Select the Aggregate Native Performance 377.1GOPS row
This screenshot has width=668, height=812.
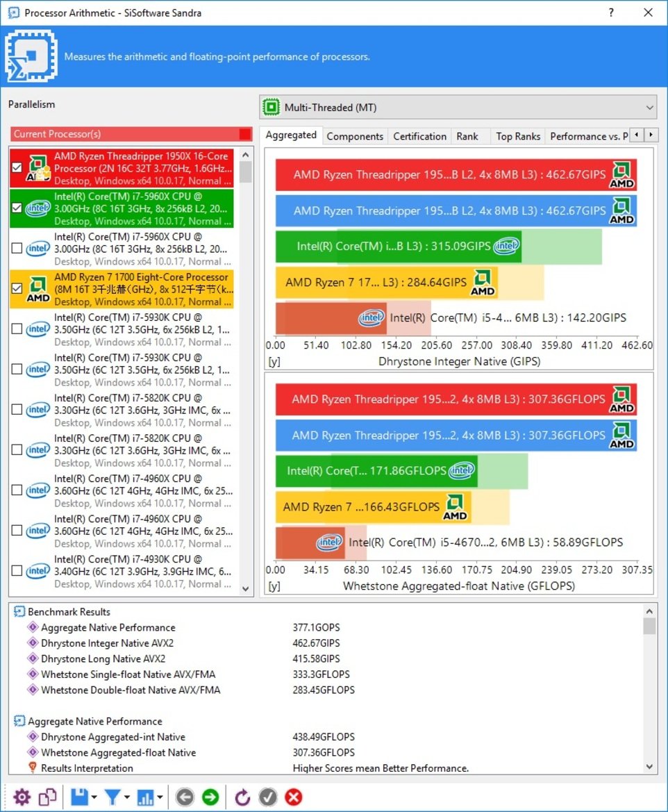[326, 627]
